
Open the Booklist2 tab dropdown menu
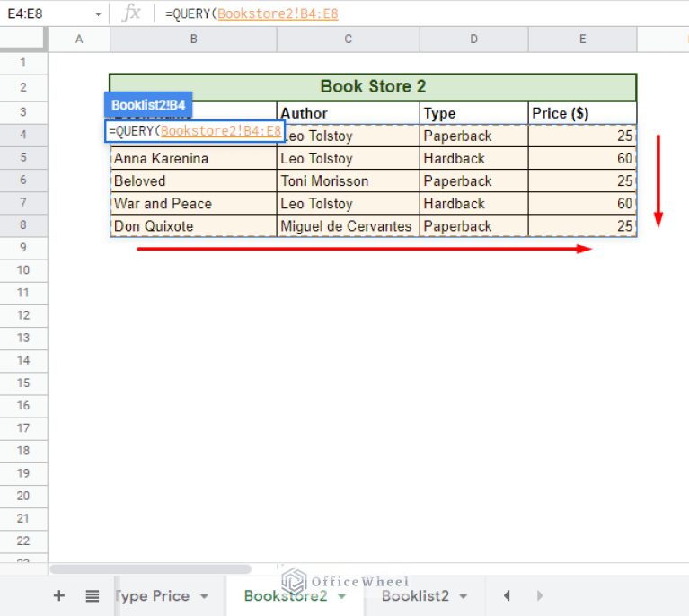point(464,596)
